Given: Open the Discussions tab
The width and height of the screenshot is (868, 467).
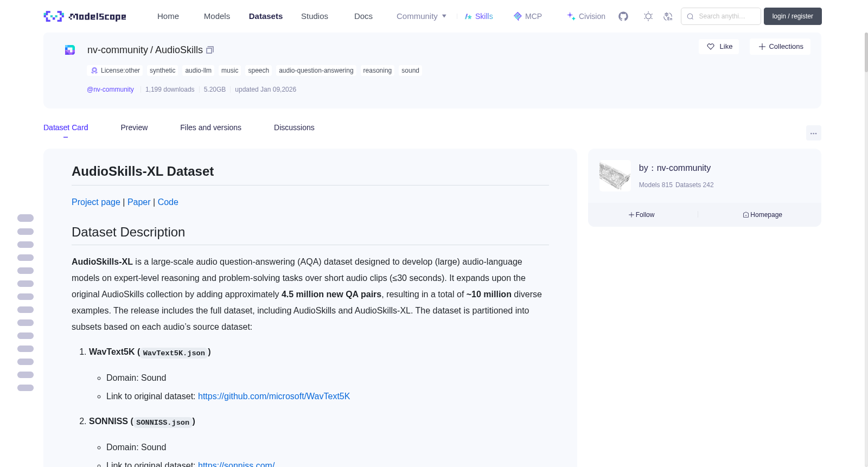Looking at the screenshot, I should tap(294, 127).
